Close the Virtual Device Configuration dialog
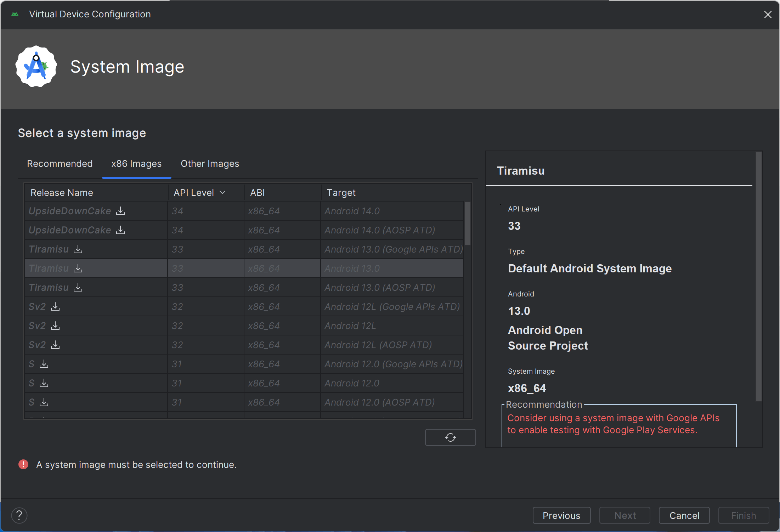The width and height of the screenshot is (780, 532). coord(768,15)
